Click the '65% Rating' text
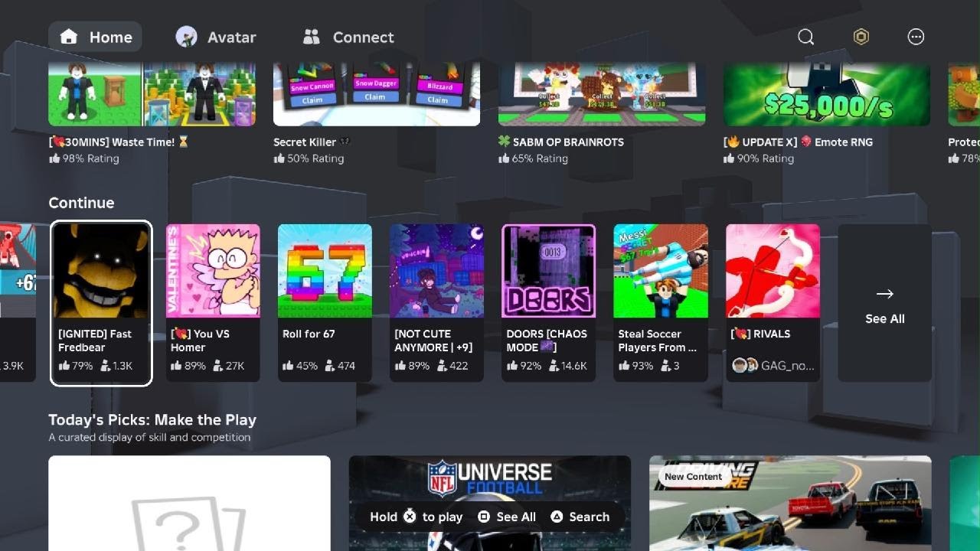 click(541, 158)
